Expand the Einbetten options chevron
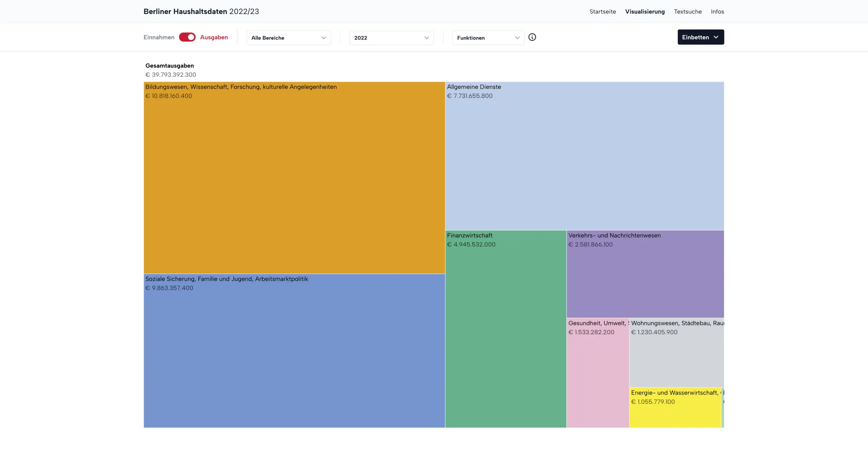Viewport: 868px width, 459px height. coord(716,37)
